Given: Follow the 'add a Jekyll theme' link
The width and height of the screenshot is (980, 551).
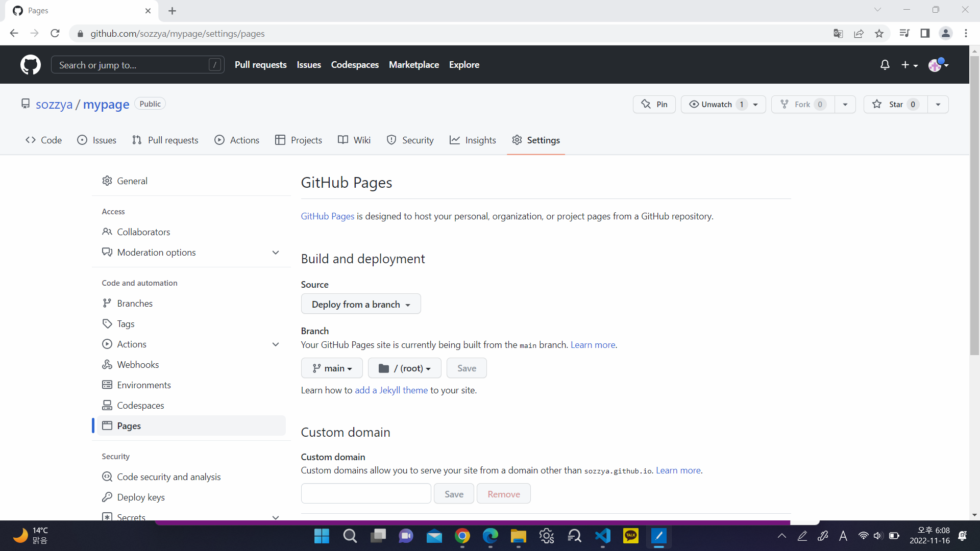Looking at the screenshot, I should coord(391,390).
